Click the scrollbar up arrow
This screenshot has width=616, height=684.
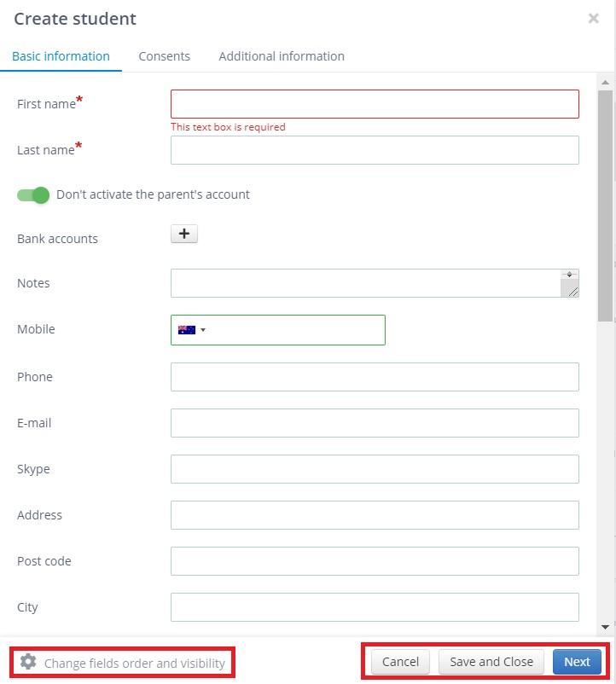(x=605, y=82)
